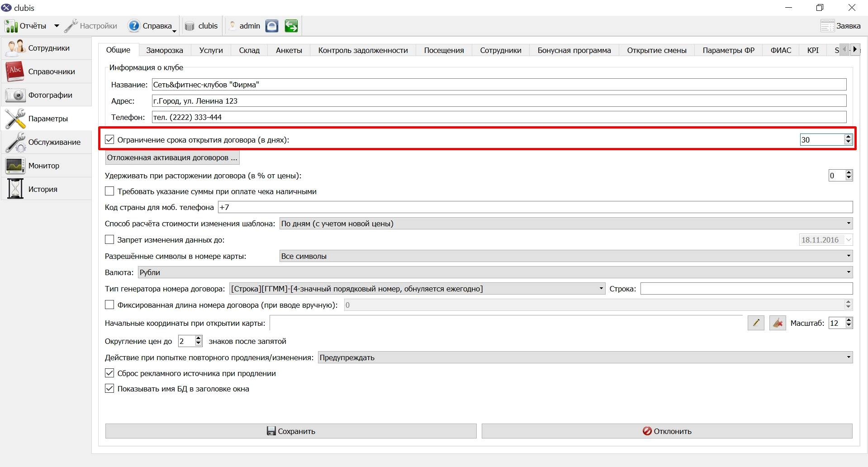Viewport: 868px width, 467px height.
Task: Click the Сохранить button
Action: tap(291, 431)
